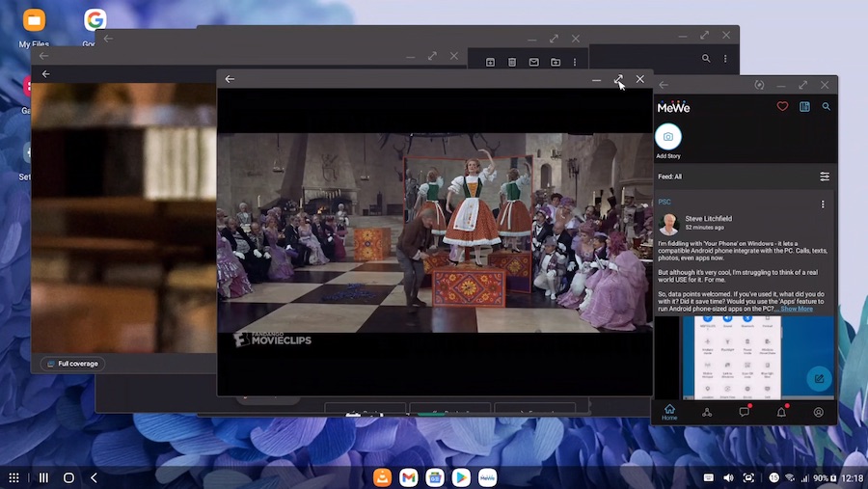Open the MeWe profile tab
The image size is (868, 489).
click(818, 412)
